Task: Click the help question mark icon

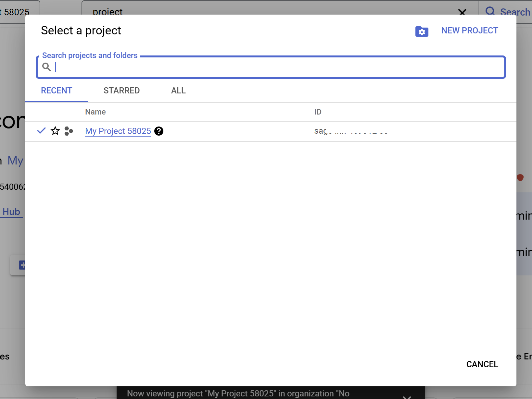Action: [159, 131]
